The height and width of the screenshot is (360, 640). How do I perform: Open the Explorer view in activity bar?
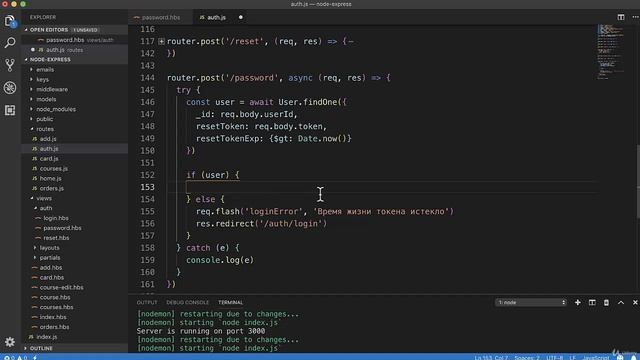(10, 21)
